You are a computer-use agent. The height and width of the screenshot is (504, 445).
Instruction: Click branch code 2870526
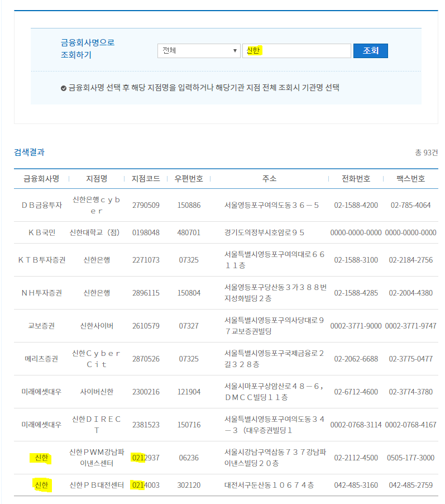(146, 359)
